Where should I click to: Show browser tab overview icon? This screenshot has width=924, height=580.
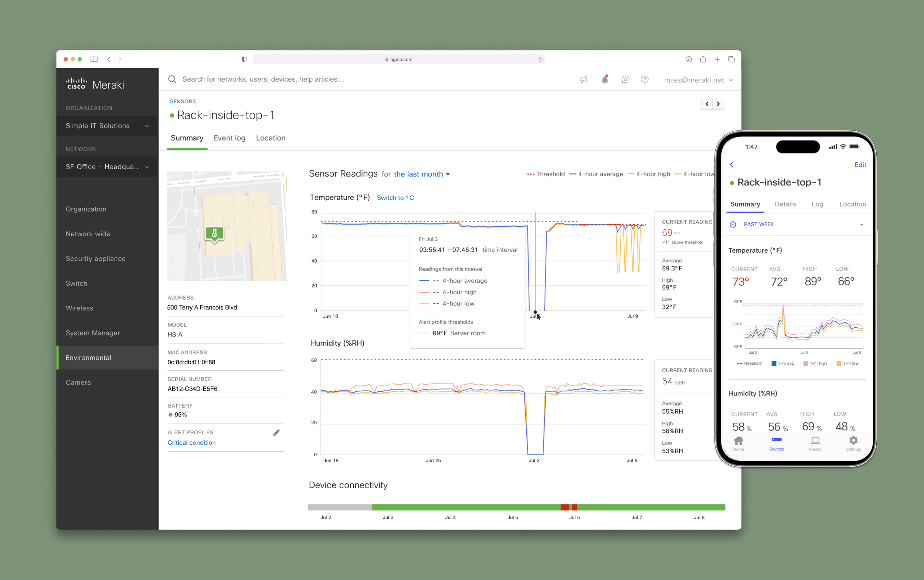pyautogui.click(x=731, y=59)
